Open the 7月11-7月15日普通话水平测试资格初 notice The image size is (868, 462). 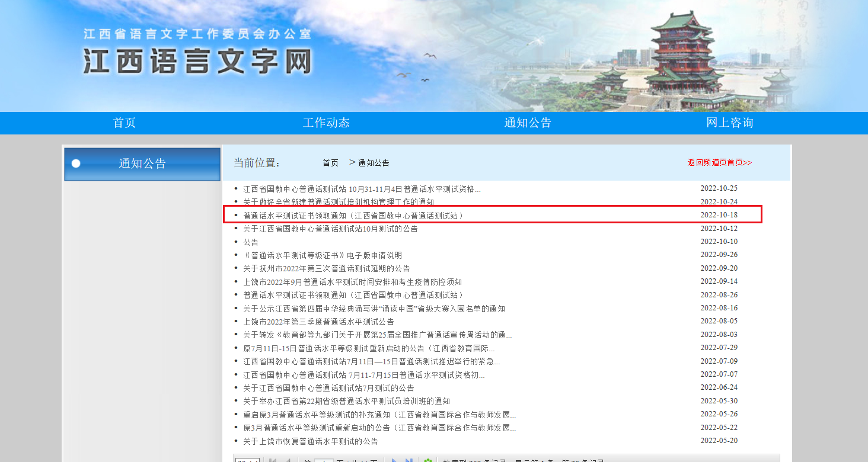(x=364, y=375)
